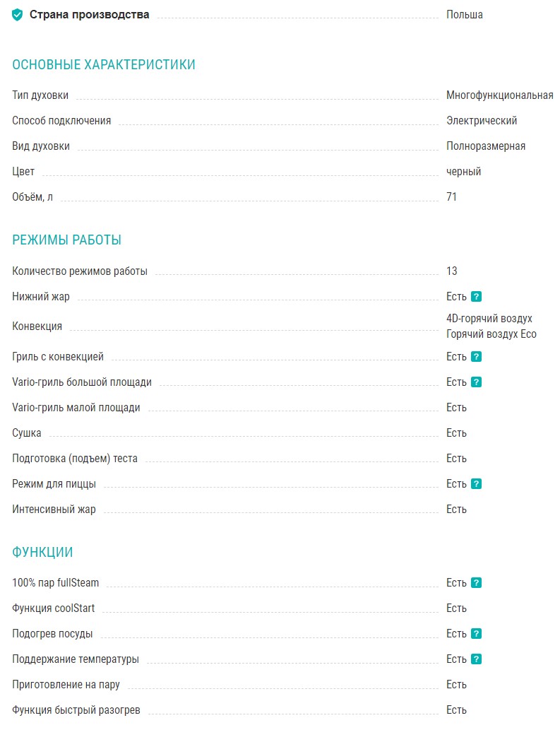This screenshot has height=730, width=560.
Task: Click the ФУНКЦИИ section heading
Action: coord(42,553)
